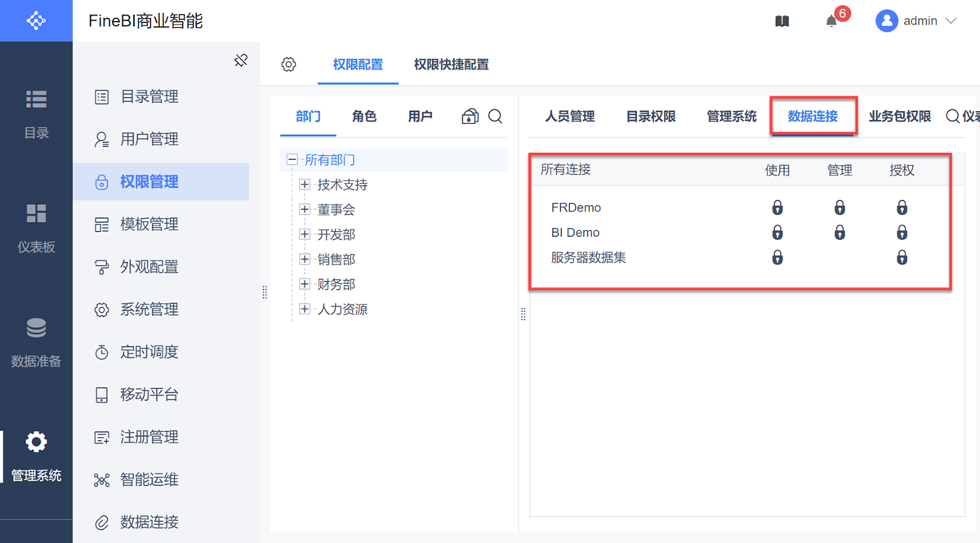Open the admin user dropdown

915,21
